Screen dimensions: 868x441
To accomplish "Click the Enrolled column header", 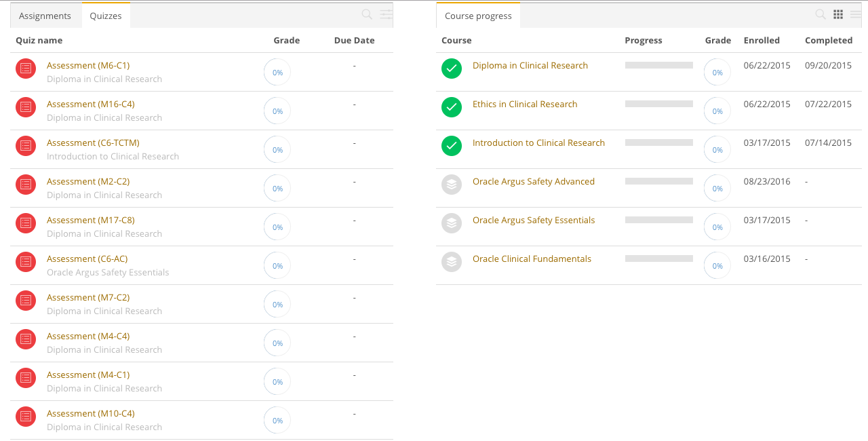I will point(762,40).
